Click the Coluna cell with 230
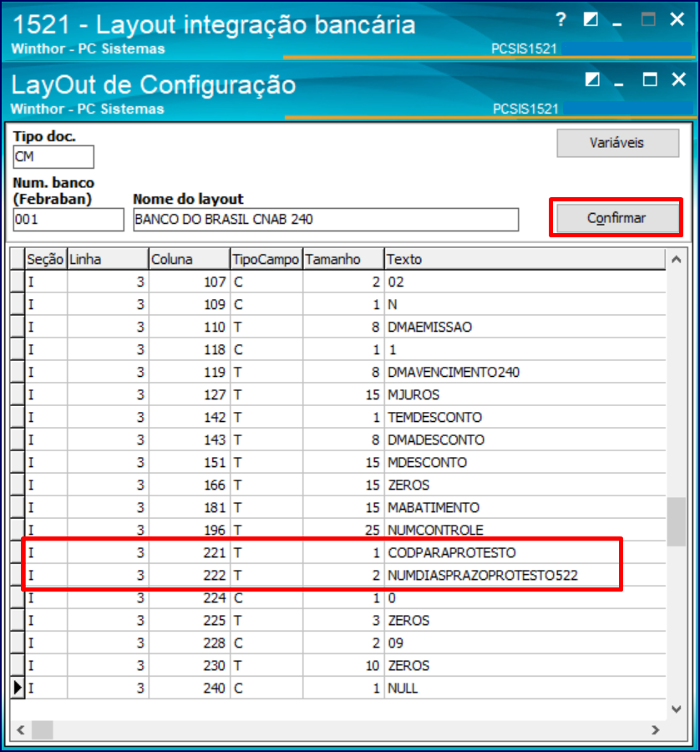Viewport: 700px width, 752px height. pyautogui.click(x=190, y=666)
